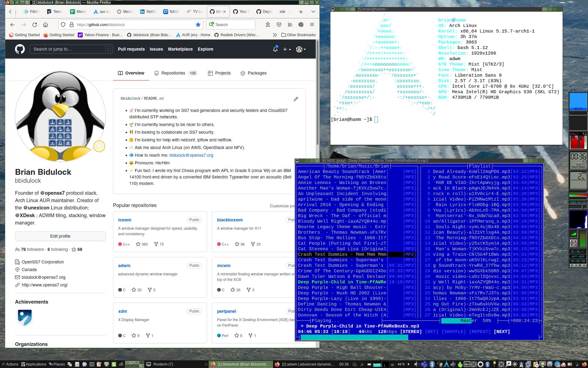Open the Arch Linux tray icon
Screen dimensions: 588x368
click(446, 364)
